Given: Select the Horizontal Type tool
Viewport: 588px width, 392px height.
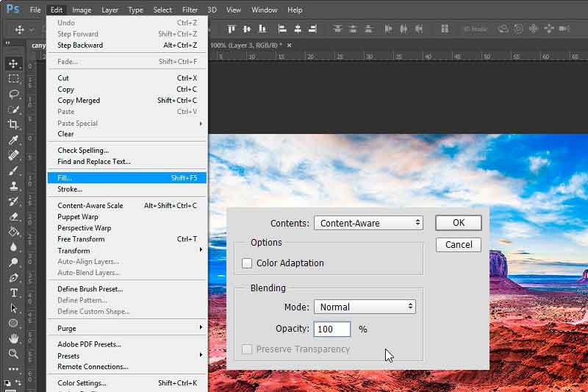Looking at the screenshot, I should point(14,293).
